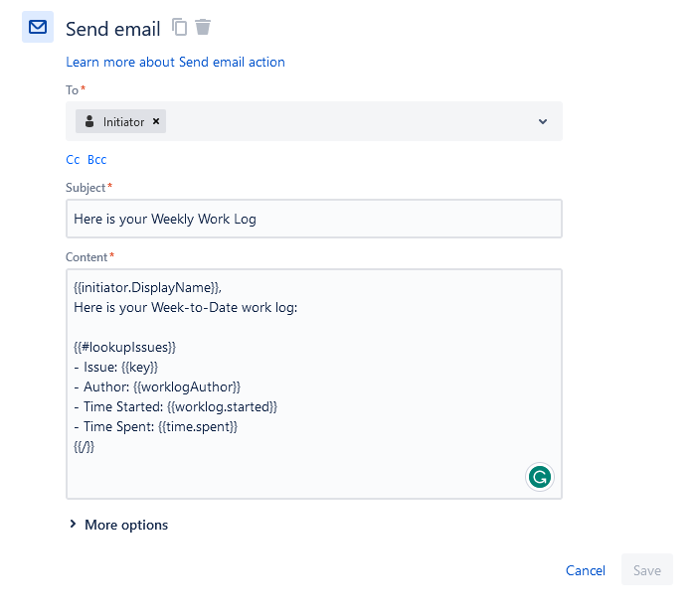Click the 'Author: {{worklogAuthor}}' line
Image resolution: width=696 pixels, height=616 pixels.
pyautogui.click(x=157, y=387)
